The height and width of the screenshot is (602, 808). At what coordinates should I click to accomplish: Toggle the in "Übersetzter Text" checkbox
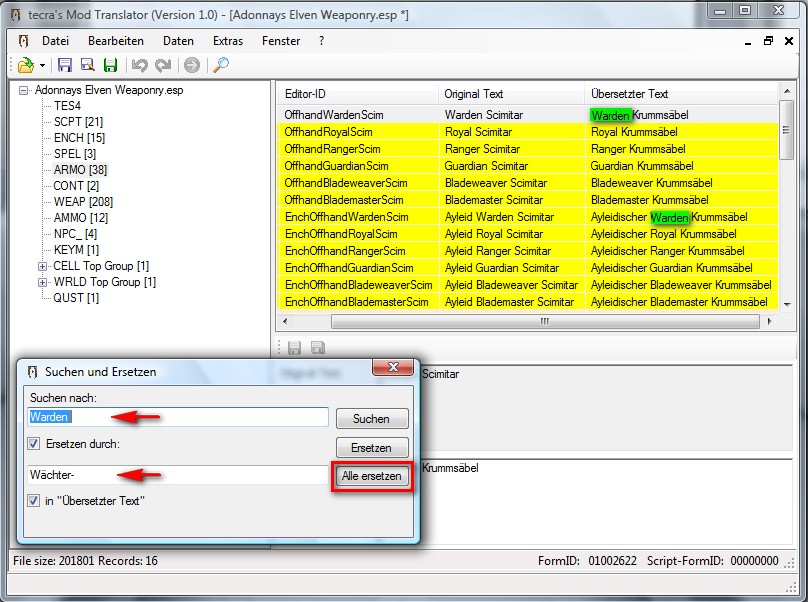(x=33, y=500)
